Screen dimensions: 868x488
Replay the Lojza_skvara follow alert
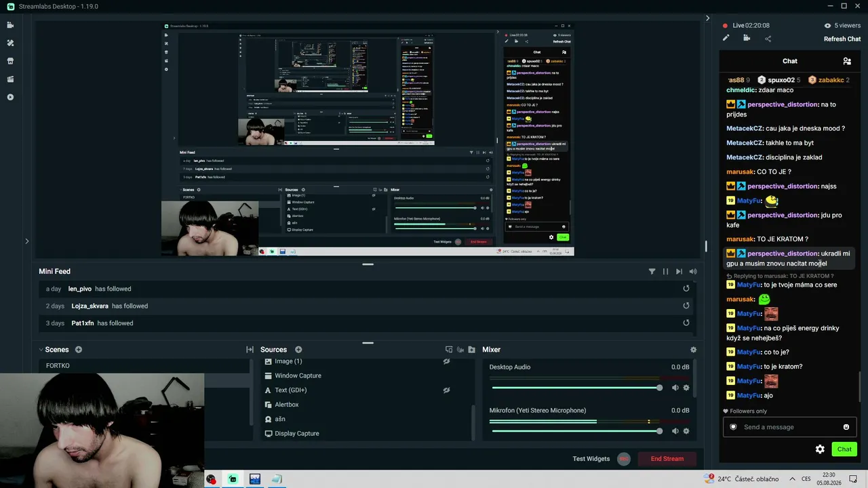pyautogui.click(x=686, y=306)
